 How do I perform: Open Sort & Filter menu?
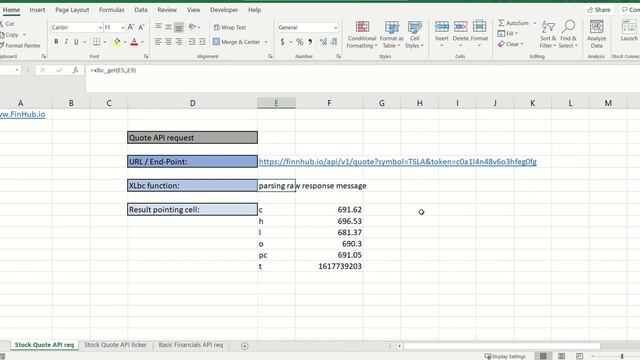548,34
